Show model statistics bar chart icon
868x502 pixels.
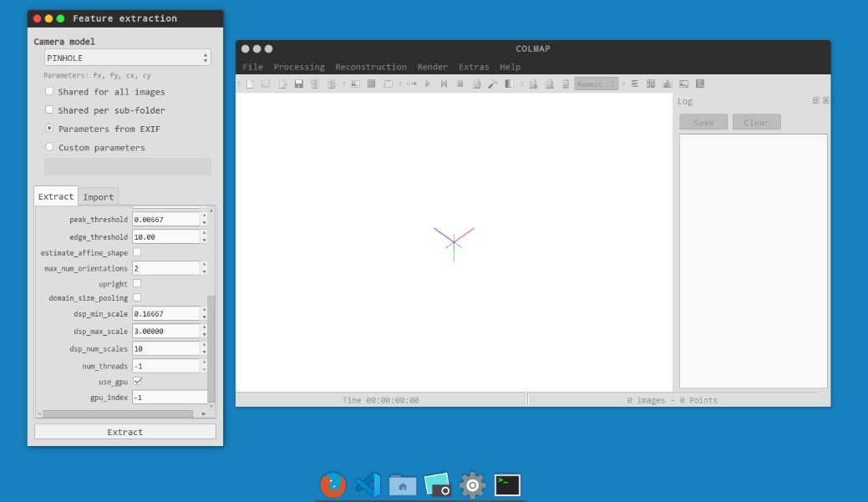pyautogui.click(x=667, y=84)
